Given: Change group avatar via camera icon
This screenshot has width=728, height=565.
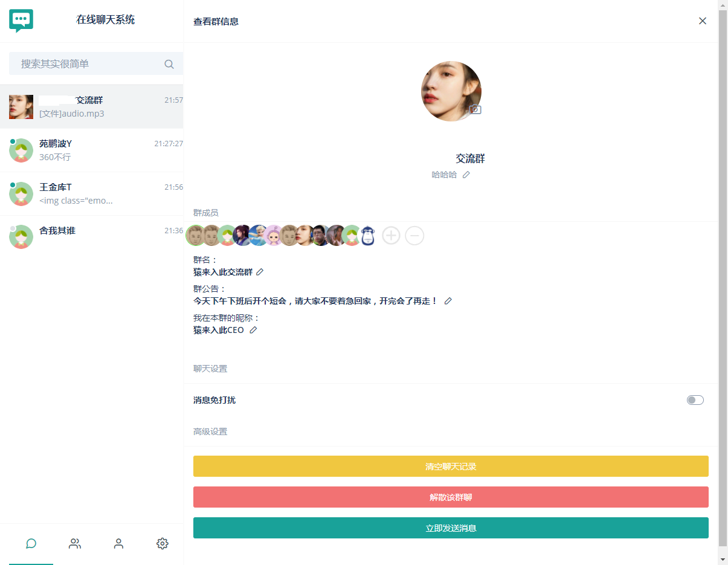Looking at the screenshot, I should pyautogui.click(x=475, y=110).
